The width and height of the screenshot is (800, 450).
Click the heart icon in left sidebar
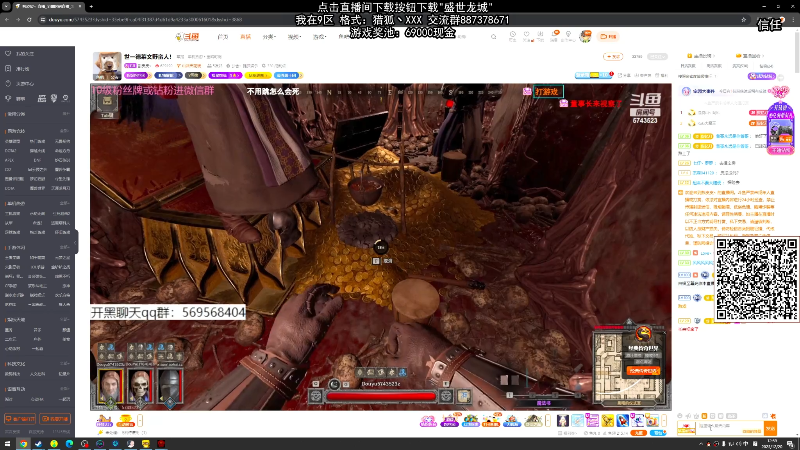pos(8,54)
